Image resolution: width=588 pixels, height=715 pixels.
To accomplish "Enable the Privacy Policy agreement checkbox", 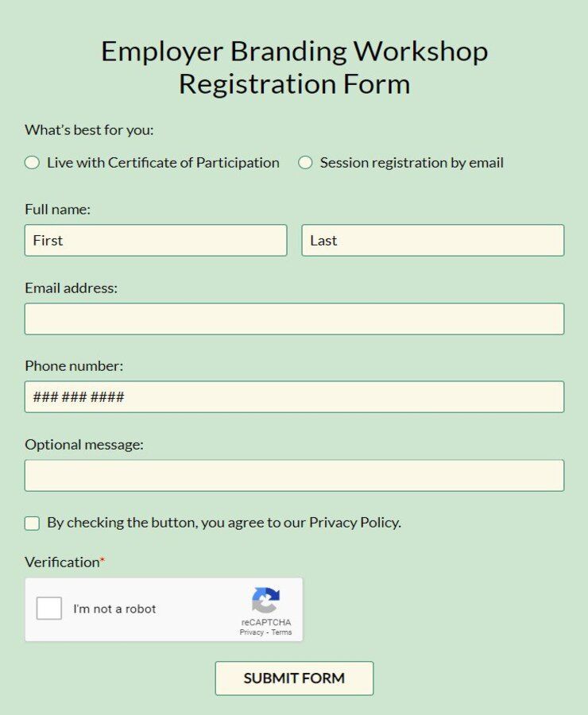I will pyautogui.click(x=32, y=523).
